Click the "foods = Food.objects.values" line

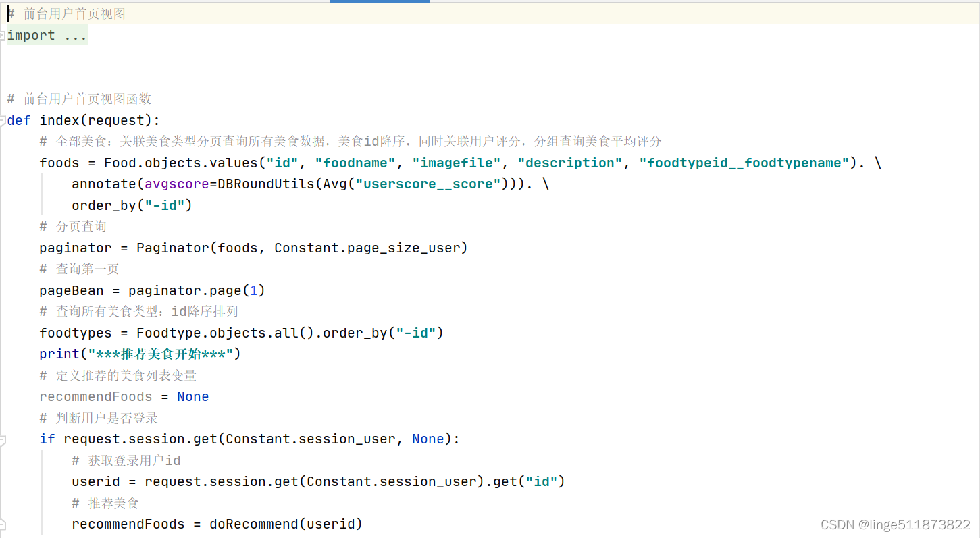(x=461, y=163)
